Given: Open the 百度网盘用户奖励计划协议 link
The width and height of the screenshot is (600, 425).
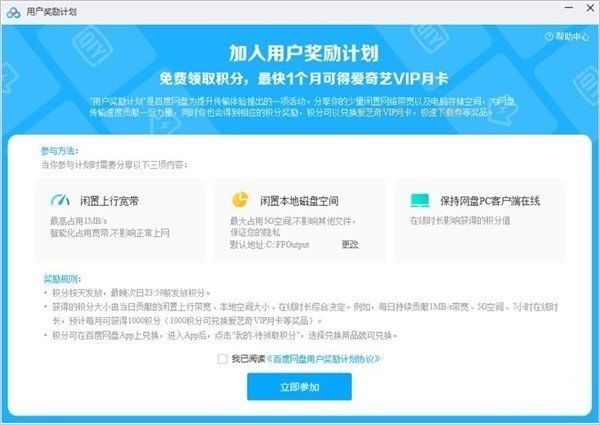Looking at the screenshot, I should (x=323, y=359).
